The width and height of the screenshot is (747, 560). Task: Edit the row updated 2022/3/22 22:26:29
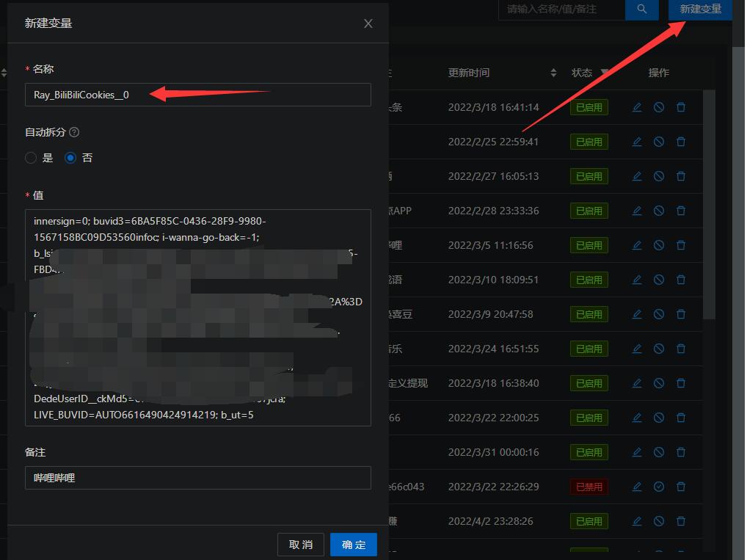[x=636, y=487]
